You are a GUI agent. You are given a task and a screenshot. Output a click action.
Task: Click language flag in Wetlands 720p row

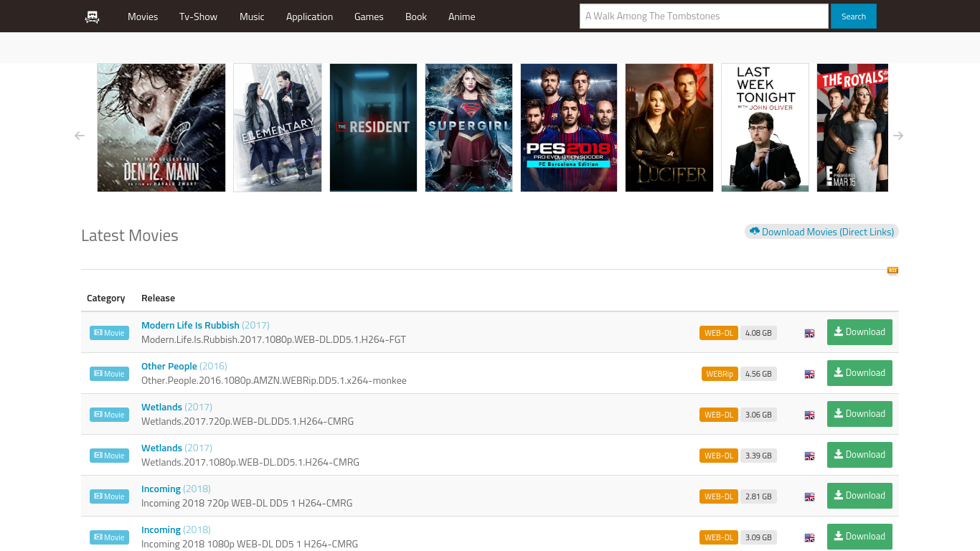tap(809, 415)
